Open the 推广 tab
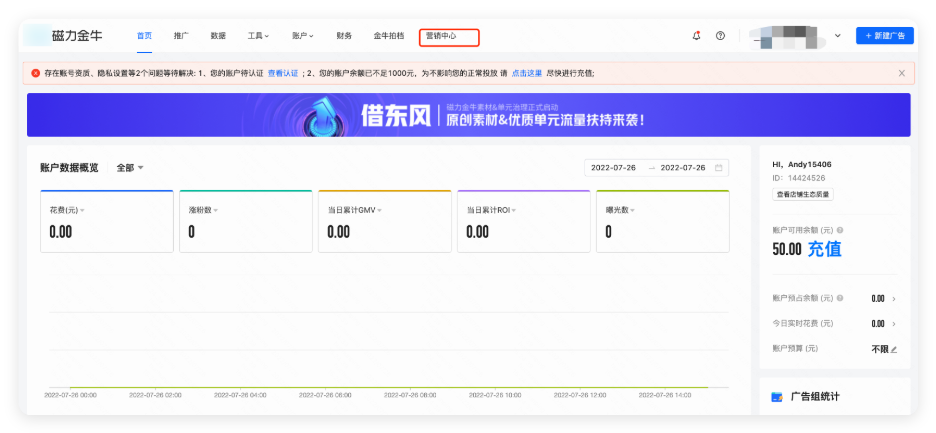The width and height of the screenshot is (936, 433). (181, 36)
